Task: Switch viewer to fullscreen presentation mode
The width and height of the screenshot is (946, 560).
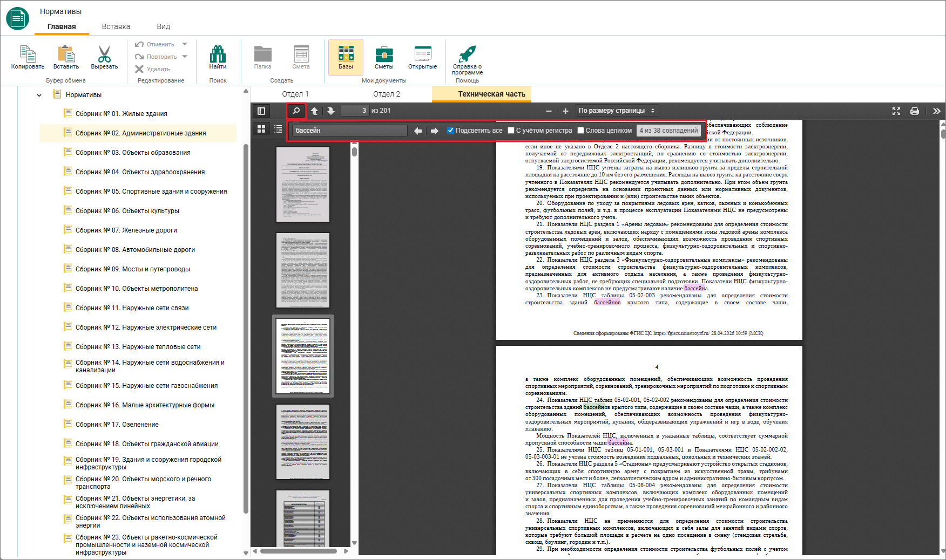Action: [896, 111]
